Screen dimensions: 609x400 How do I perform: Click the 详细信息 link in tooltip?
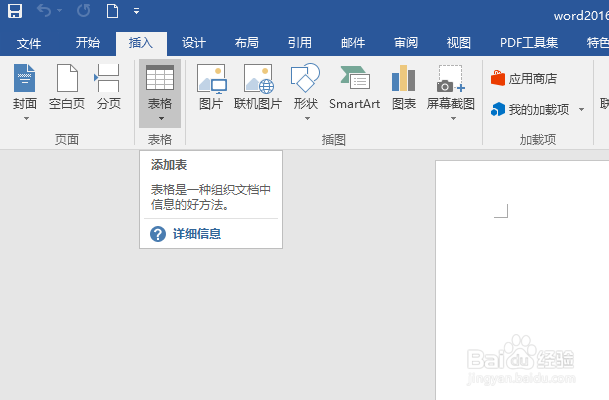[197, 234]
